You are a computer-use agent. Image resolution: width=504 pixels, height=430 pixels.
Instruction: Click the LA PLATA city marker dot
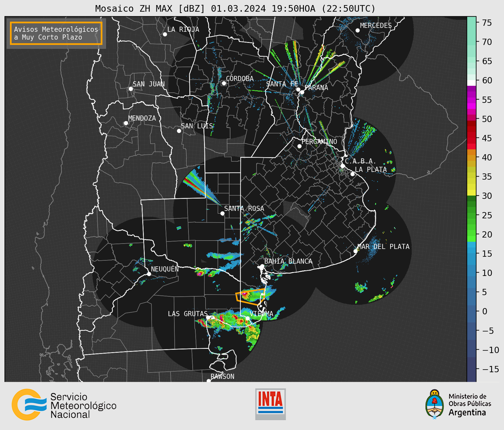point(353,174)
